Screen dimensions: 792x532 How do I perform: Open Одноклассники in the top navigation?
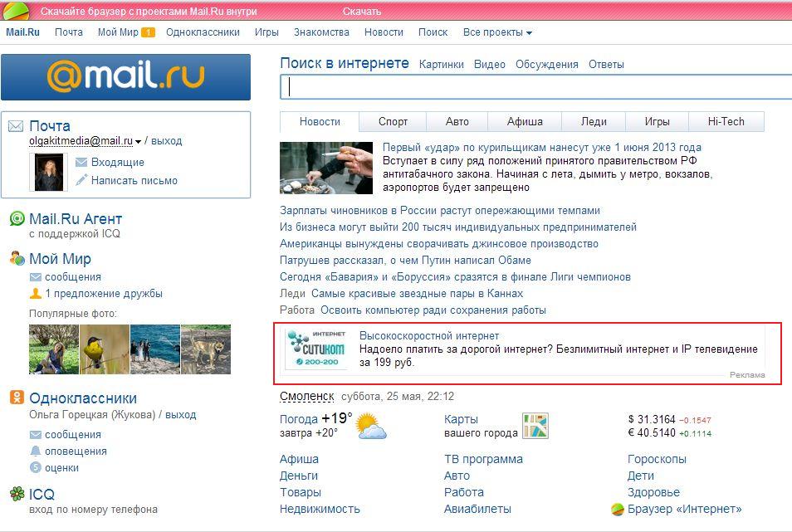[x=203, y=32]
